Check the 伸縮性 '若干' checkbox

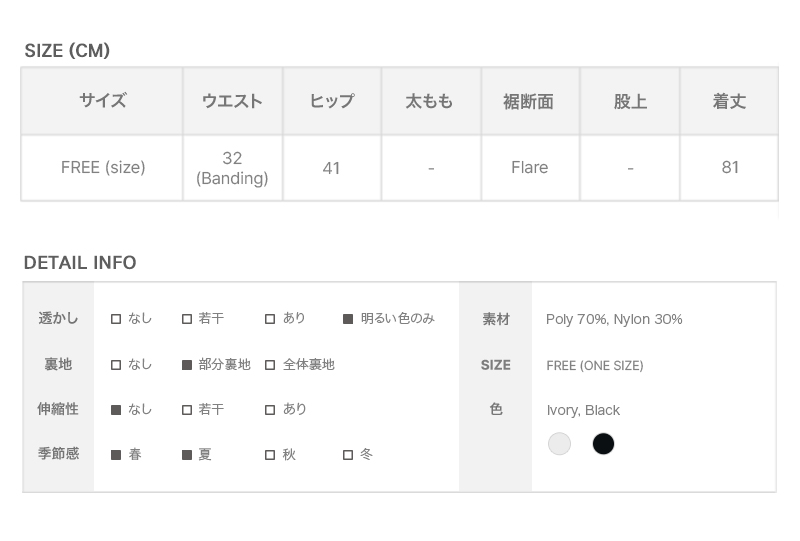pyautogui.click(x=187, y=410)
